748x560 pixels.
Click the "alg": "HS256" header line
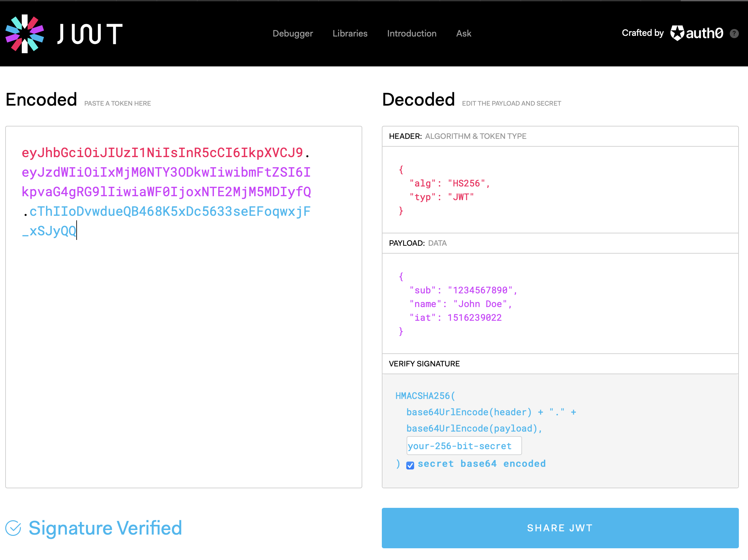pos(449,184)
